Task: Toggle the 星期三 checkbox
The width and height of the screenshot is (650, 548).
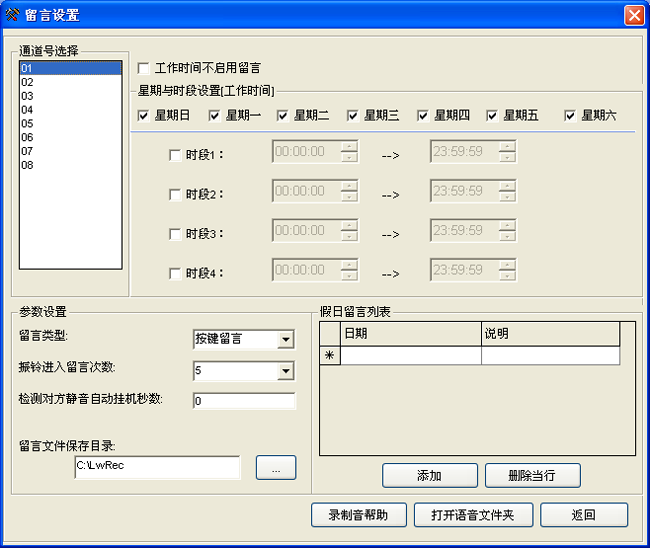Action: click(x=353, y=116)
